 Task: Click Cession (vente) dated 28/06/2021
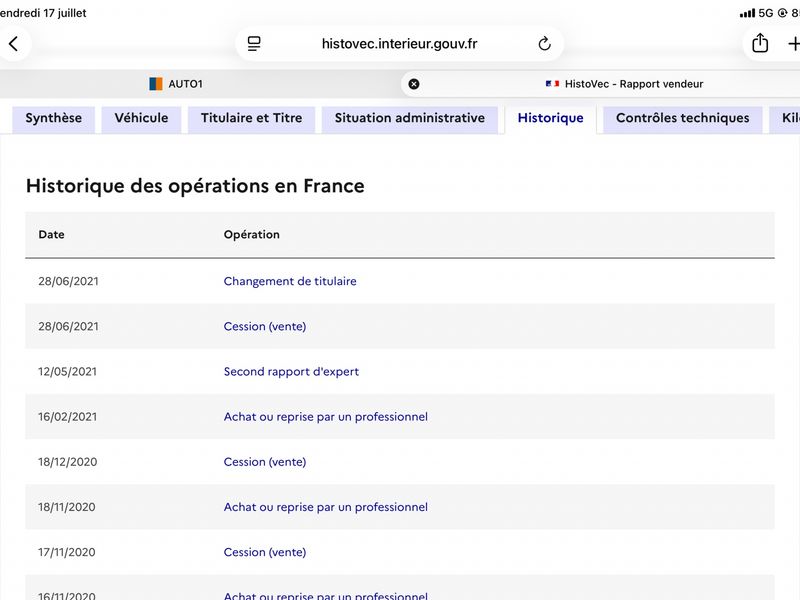coord(265,327)
